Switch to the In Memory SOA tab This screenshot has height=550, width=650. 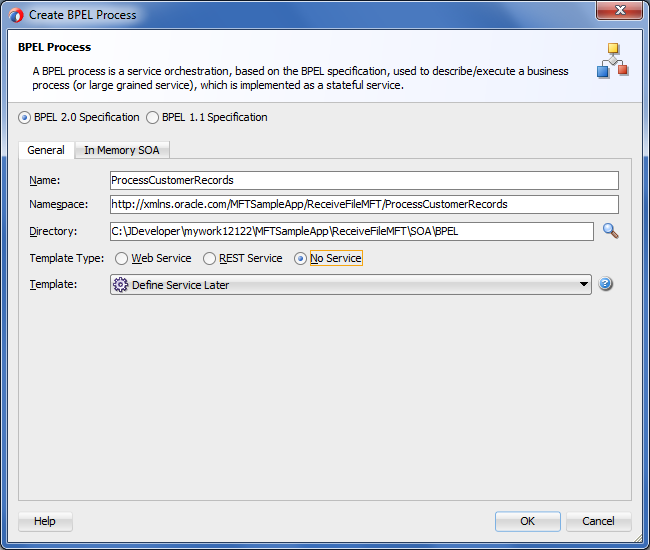click(123, 150)
